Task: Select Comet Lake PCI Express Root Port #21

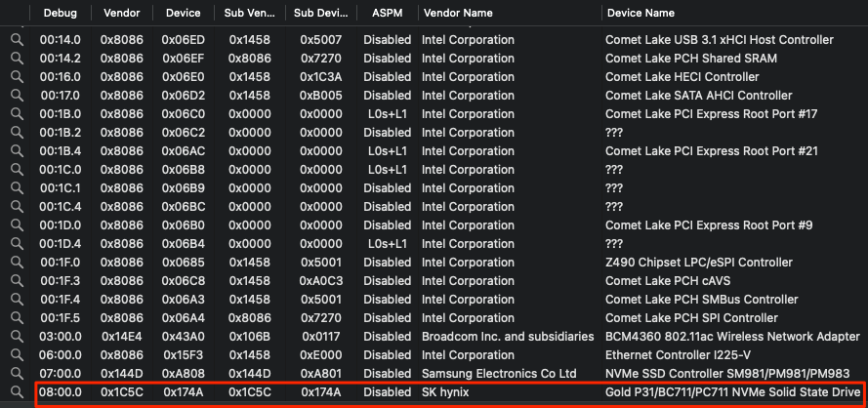Action: click(712, 151)
